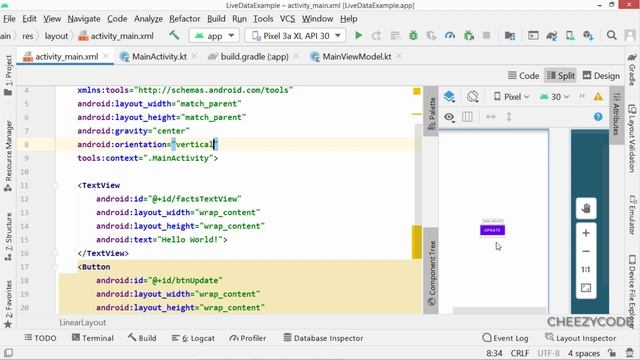Click the LinearLayout breadcrumb
Viewport: 640px width, 360px height.
coord(83,322)
